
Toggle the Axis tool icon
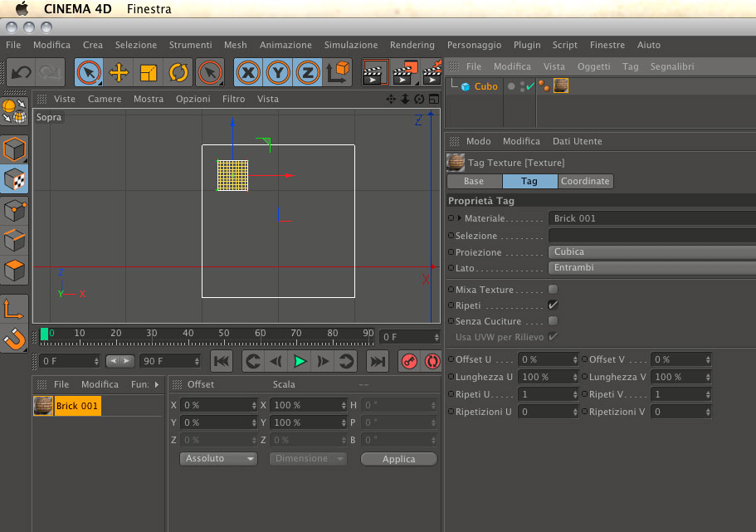click(13, 310)
